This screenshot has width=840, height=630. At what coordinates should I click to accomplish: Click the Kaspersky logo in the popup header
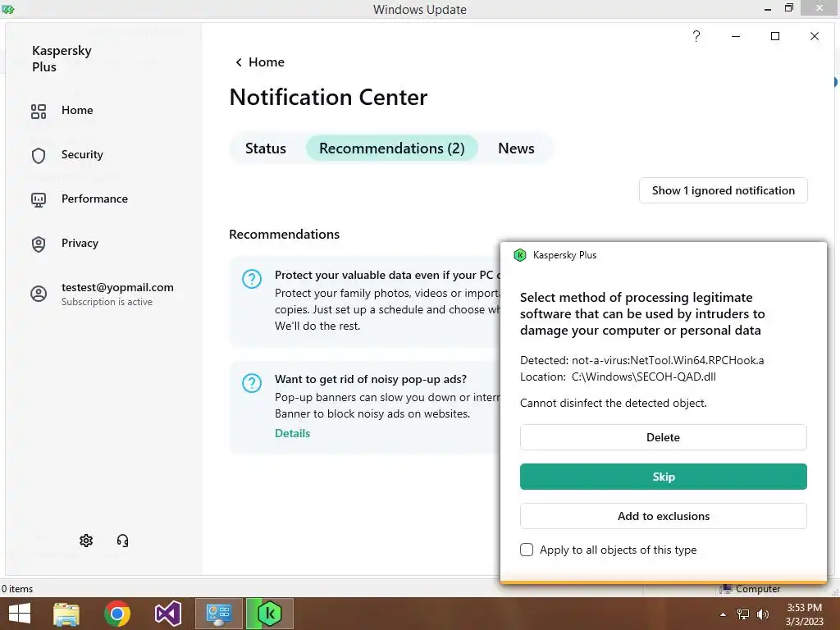tap(519, 255)
